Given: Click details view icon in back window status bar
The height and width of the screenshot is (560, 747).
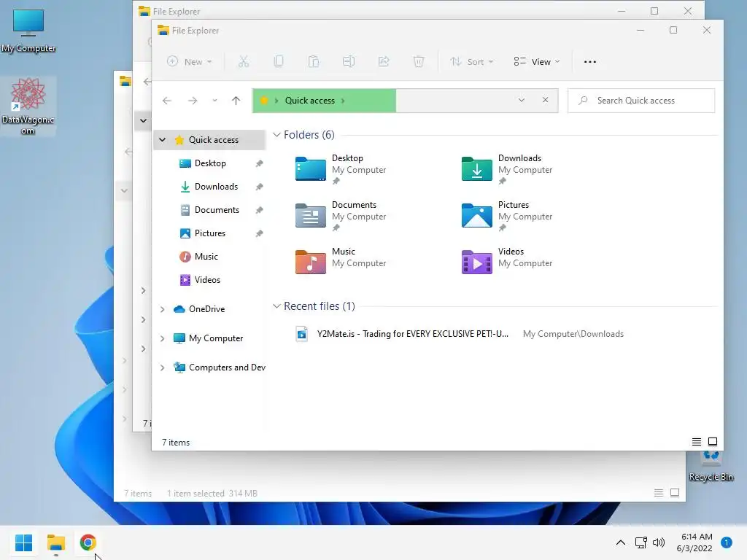Looking at the screenshot, I should pyautogui.click(x=659, y=493).
